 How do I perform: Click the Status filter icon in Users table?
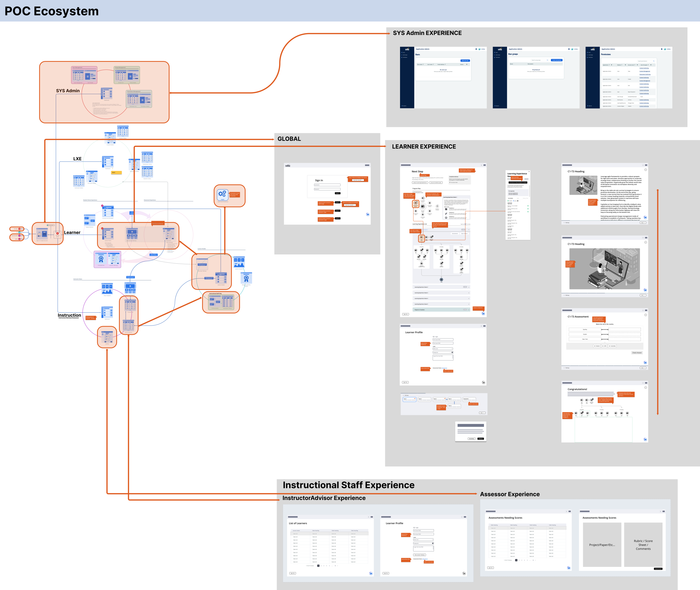(467, 65)
